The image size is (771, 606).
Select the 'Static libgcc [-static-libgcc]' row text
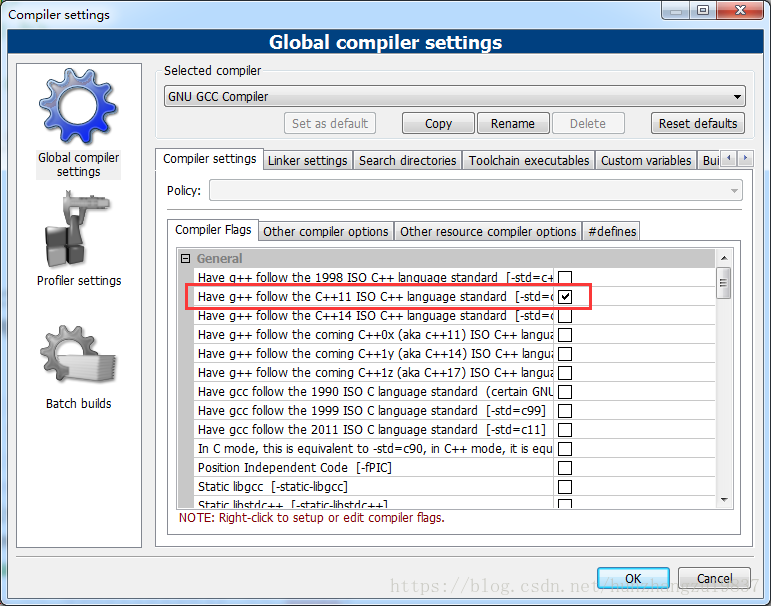pos(272,486)
